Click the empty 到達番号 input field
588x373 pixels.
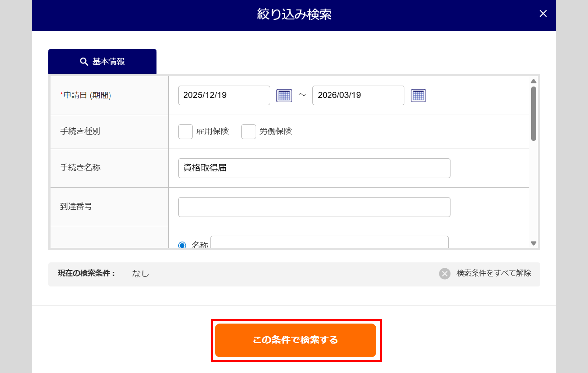(x=314, y=207)
